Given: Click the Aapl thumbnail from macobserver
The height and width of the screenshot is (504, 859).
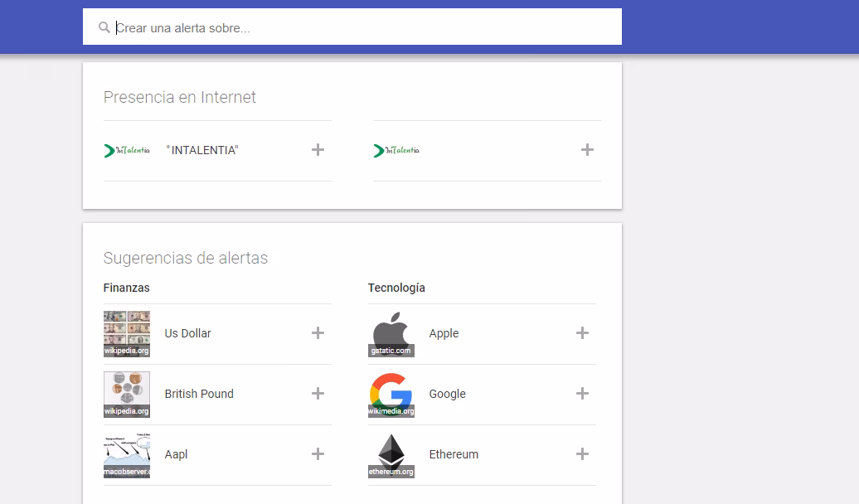Looking at the screenshot, I should 126,454.
